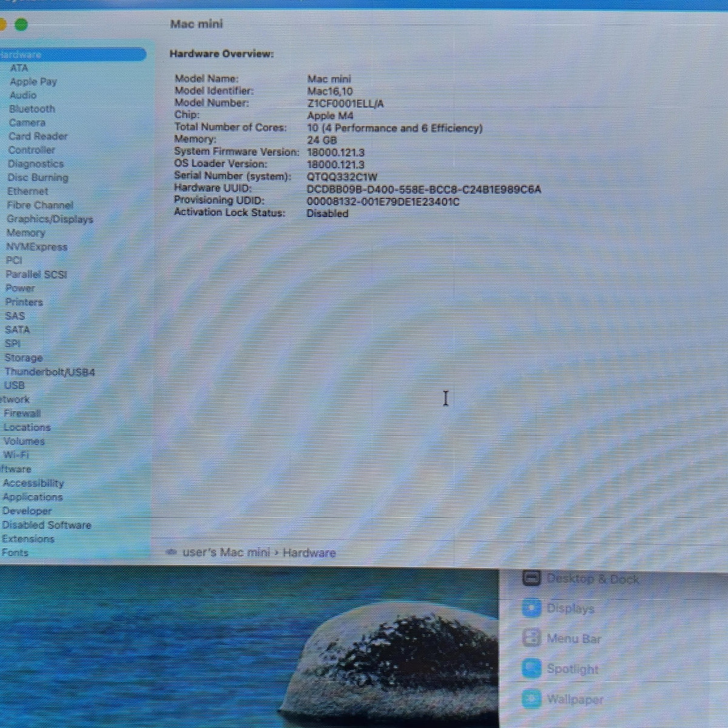View Power information in the sidebar

tap(20, 288)
